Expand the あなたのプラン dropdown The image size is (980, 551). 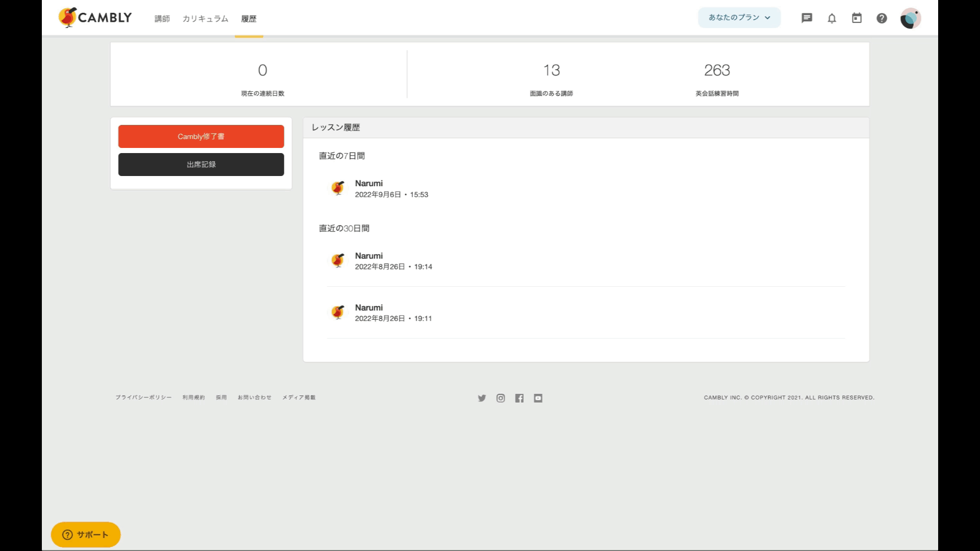(x=739, y=17)
